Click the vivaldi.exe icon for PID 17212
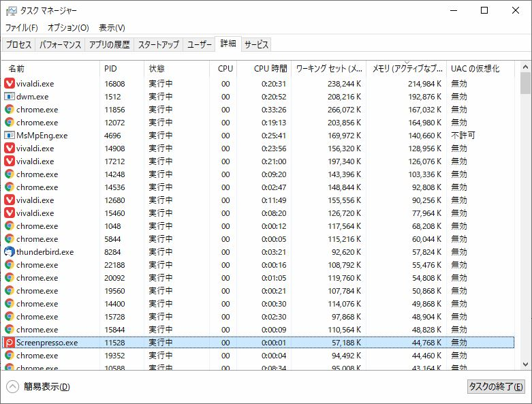The image size is (532, 404). [10, 161]
